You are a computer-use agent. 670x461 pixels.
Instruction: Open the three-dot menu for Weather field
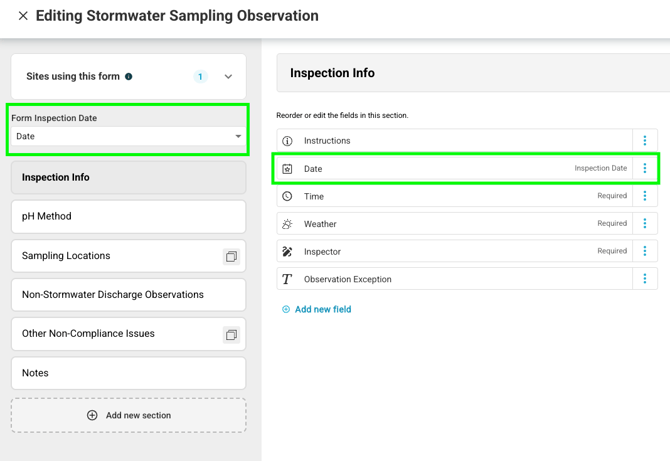pyautogui.click(x=645, y=224)
